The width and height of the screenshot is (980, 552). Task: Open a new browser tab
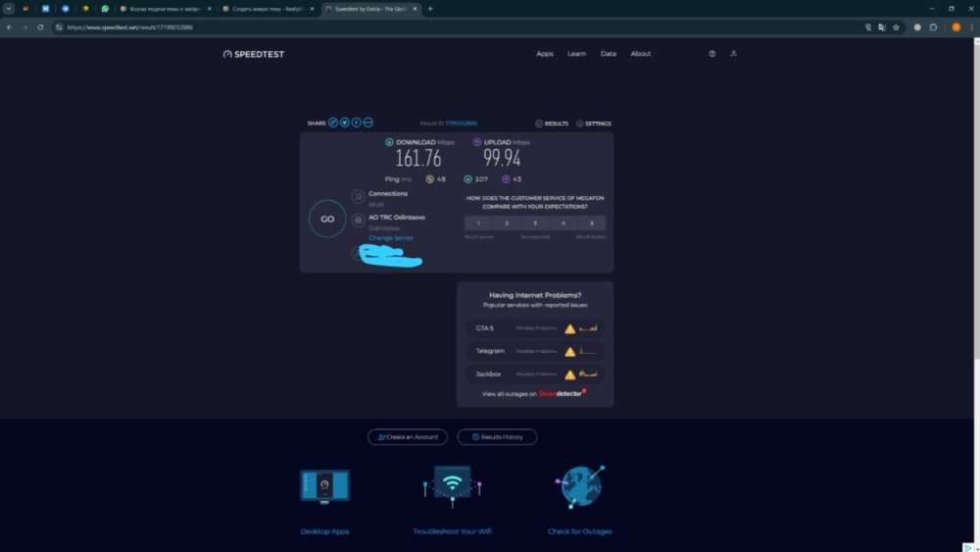[x=430, y=9]
